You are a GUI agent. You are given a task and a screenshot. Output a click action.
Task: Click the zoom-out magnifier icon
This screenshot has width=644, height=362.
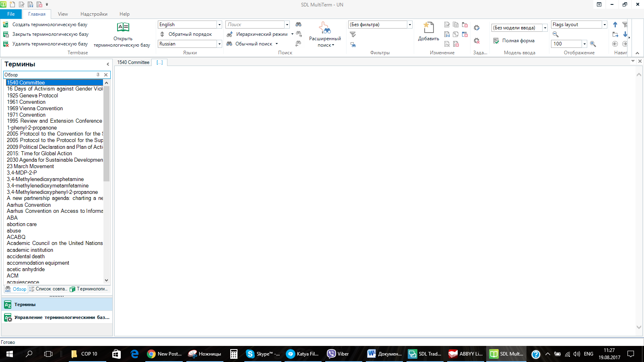[555, 34]
